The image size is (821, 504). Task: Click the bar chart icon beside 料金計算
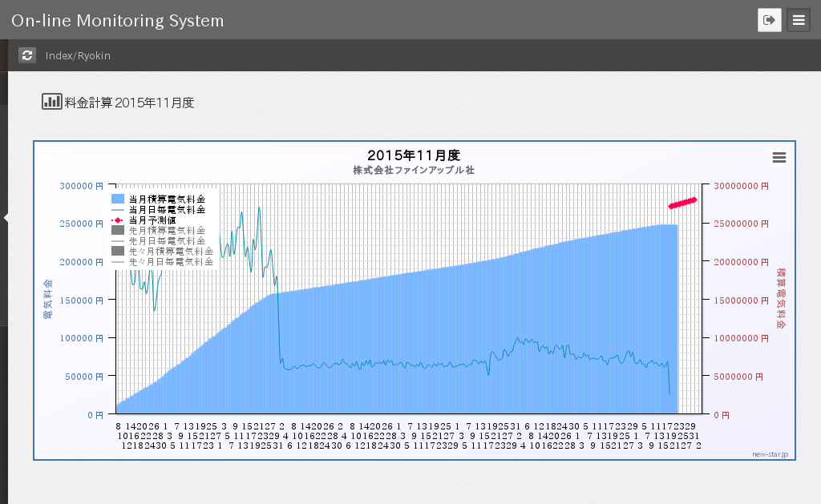point(51,102)
